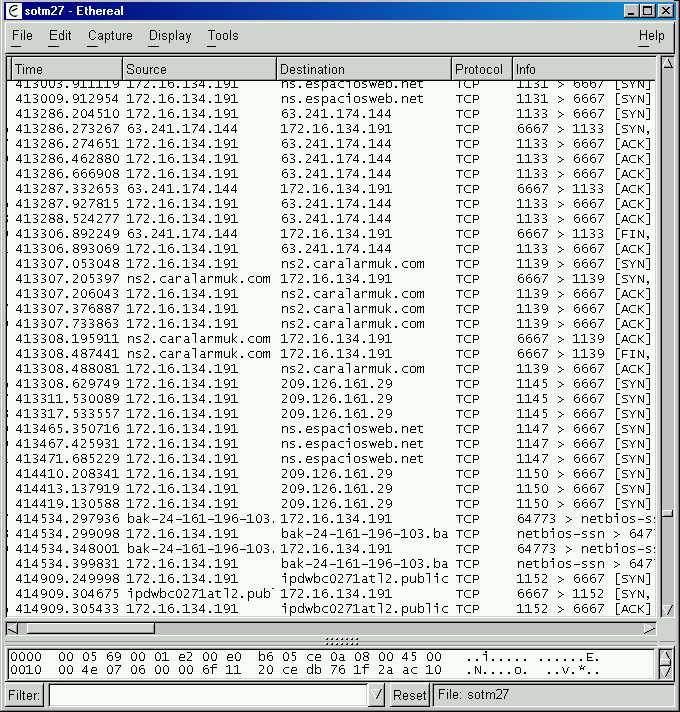
Task: Sort packets by the Time column header
Action: point(66,69)
